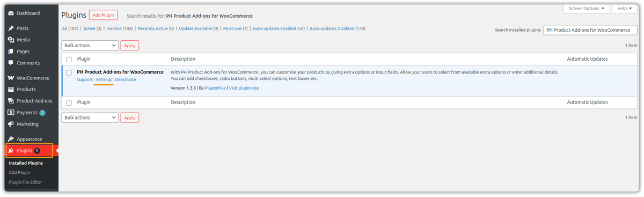Click the Add Plugin button
This screenshot has width=644, height=197.
(x=103, y=15)
